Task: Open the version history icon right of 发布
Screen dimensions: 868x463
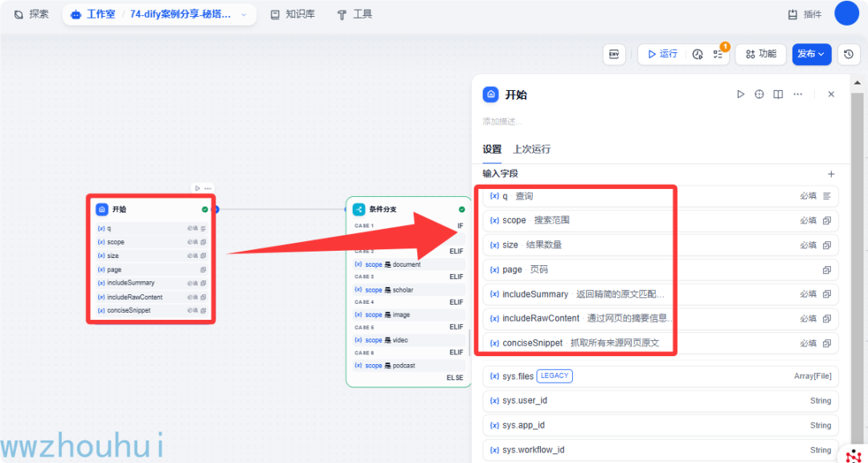Action: click(849, 55)
